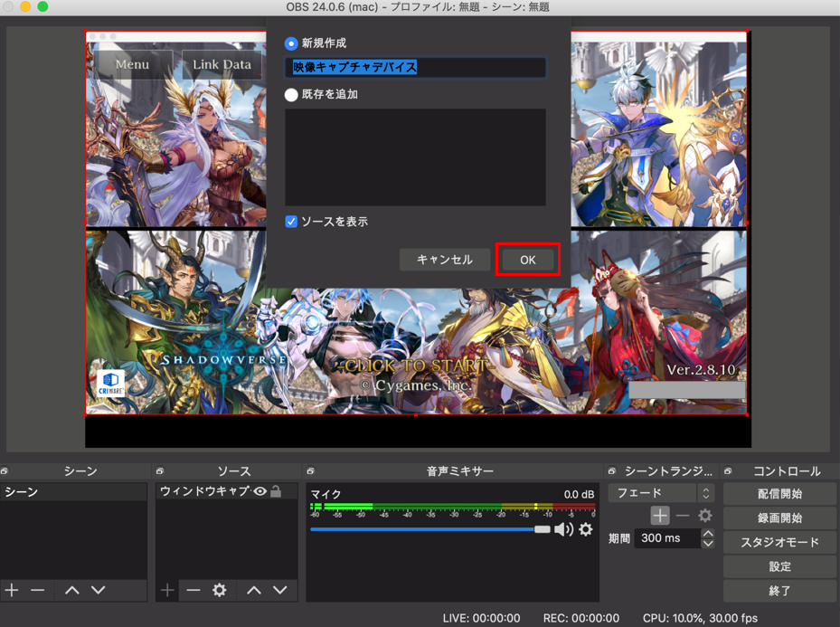Click 録画開始 to start recording

point(779,518)
